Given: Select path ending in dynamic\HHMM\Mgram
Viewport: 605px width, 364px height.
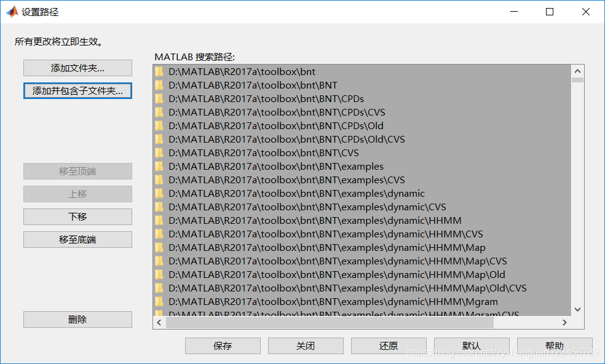Looking at the screenshot, I should (333, 301).
